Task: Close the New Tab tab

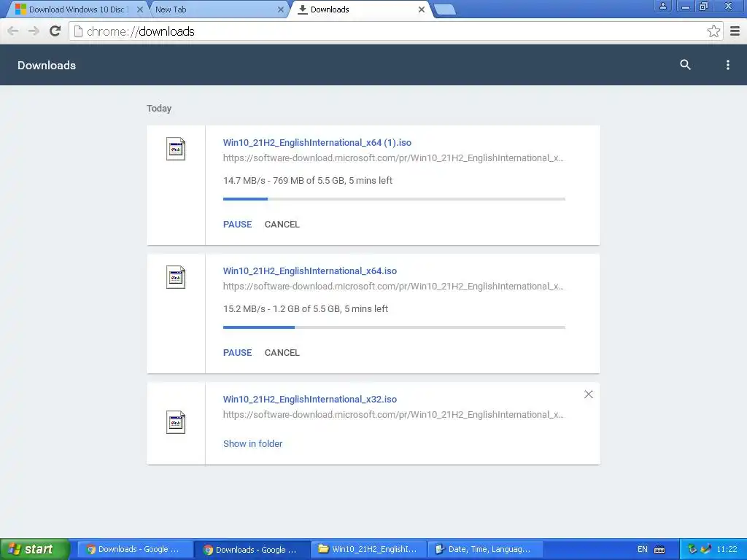Action: pyautogui.click(x=281, y=9)
